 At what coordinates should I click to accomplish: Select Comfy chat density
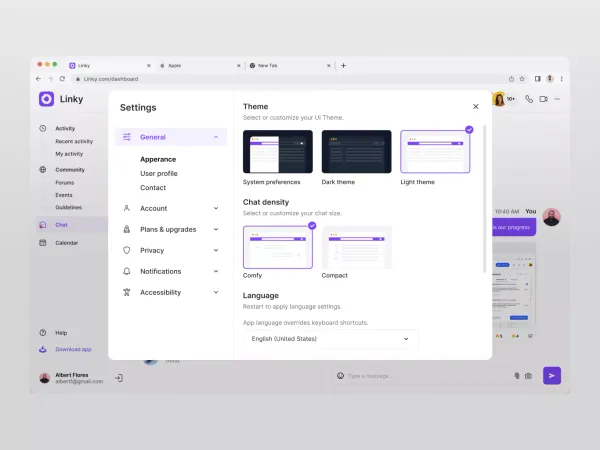point(278,247)
